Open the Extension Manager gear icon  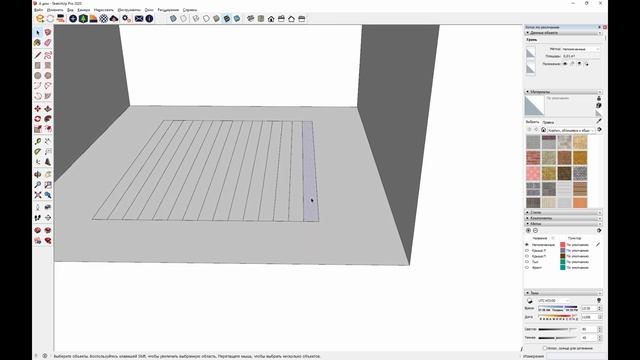point(126,19)
